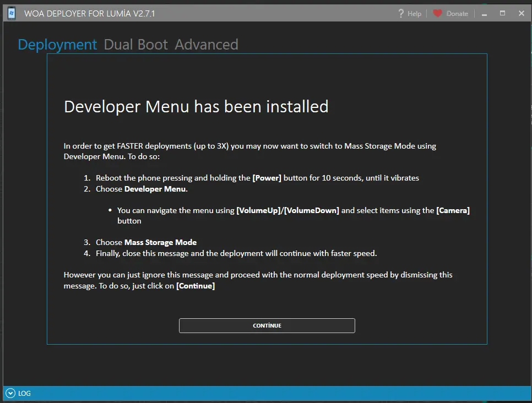The height and width of the screenshot is (403, 532).
Task: Switch to the Deployment tab
Action: tap(57, 45)
